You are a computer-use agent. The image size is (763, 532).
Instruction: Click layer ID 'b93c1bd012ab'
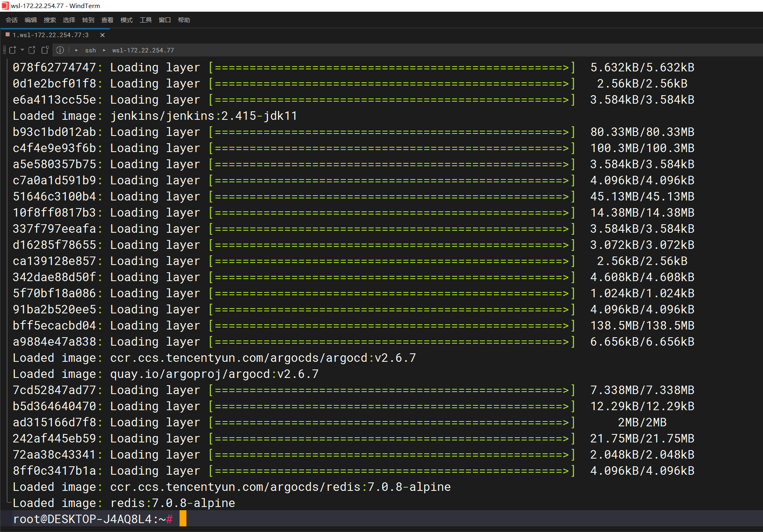(x=54, y=132)
